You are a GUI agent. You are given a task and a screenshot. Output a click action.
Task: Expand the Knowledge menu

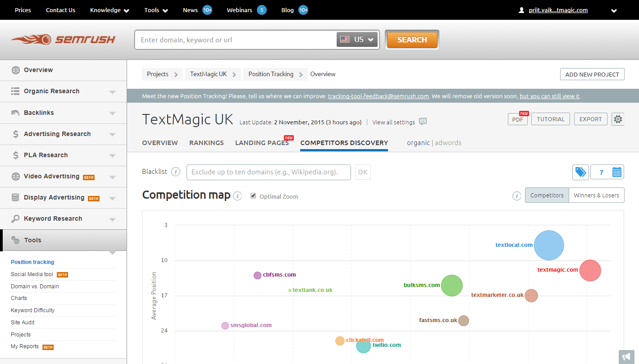click(x=110, y=10)
